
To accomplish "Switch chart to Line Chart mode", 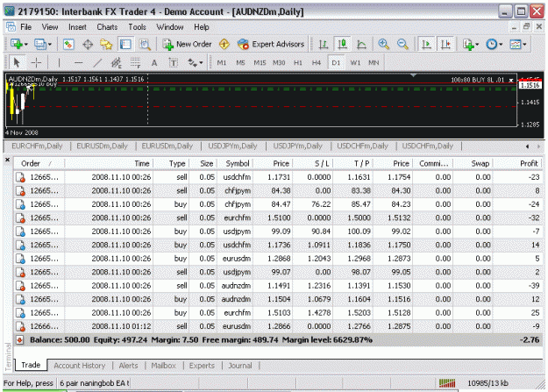I will [x=361, y=44].
